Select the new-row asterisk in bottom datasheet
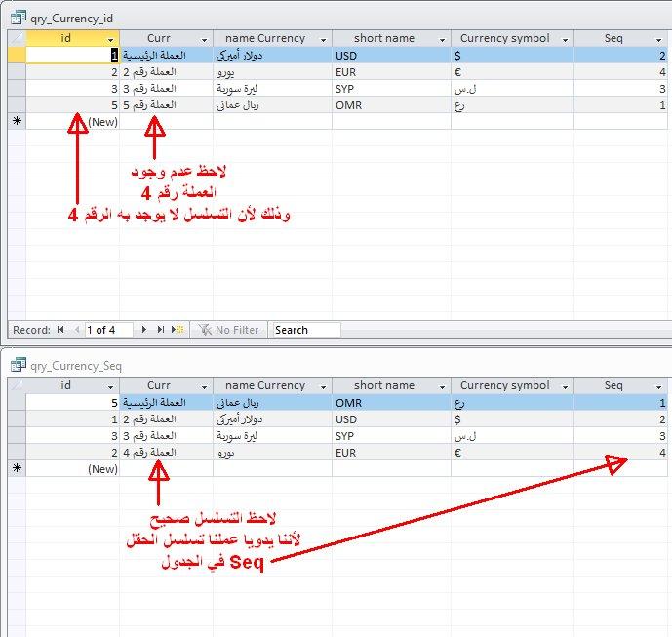This screenshot has height=637, width=672. 16,469
